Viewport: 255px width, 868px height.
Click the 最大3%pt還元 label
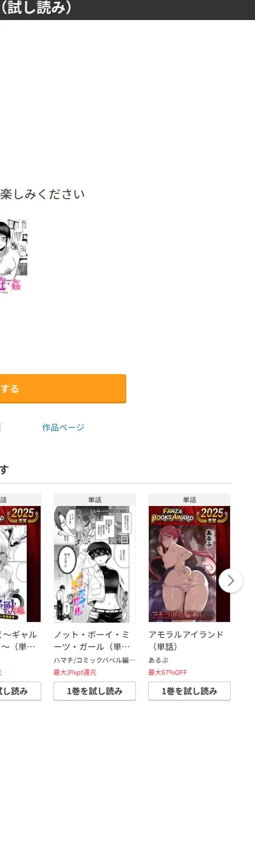click(x=75, y=672)
